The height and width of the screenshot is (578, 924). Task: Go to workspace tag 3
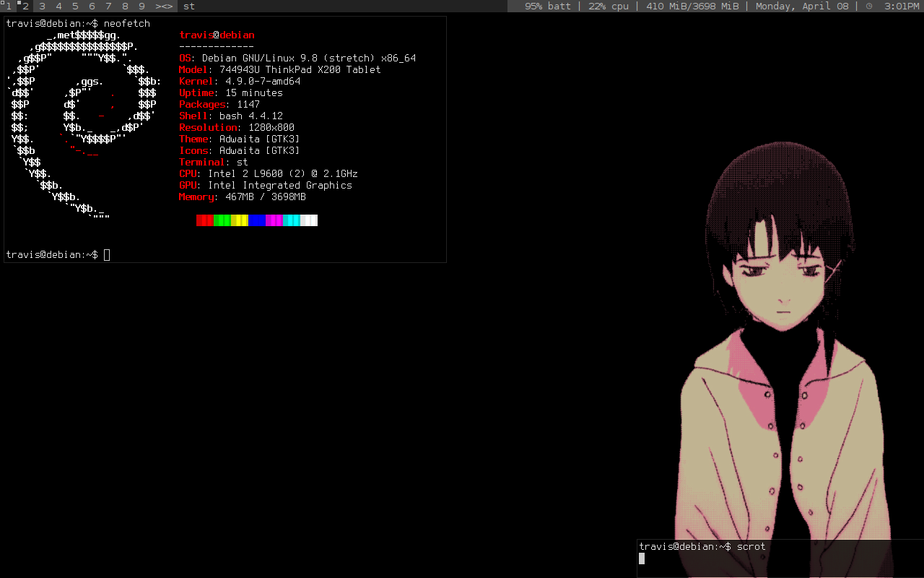coord(42,7)
